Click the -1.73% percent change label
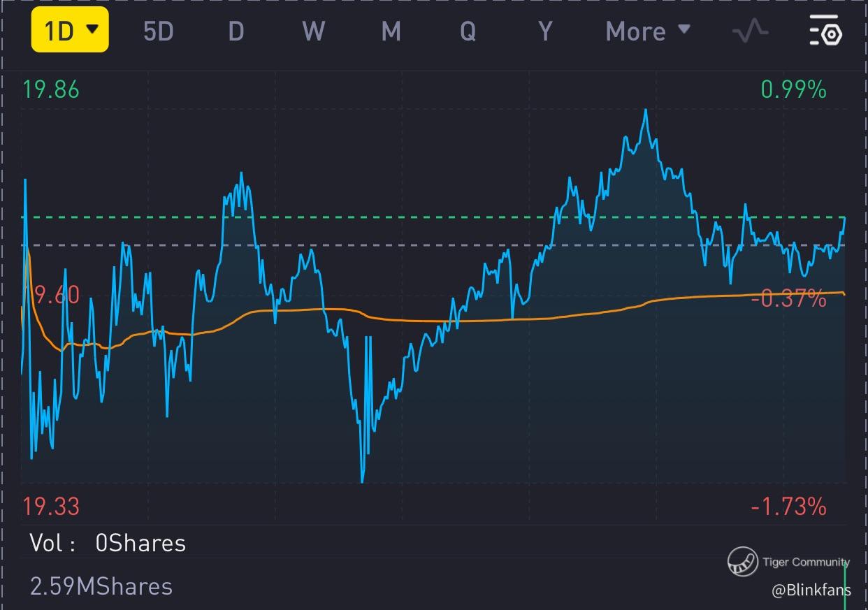Screen dimensions: 868x610 788,506
